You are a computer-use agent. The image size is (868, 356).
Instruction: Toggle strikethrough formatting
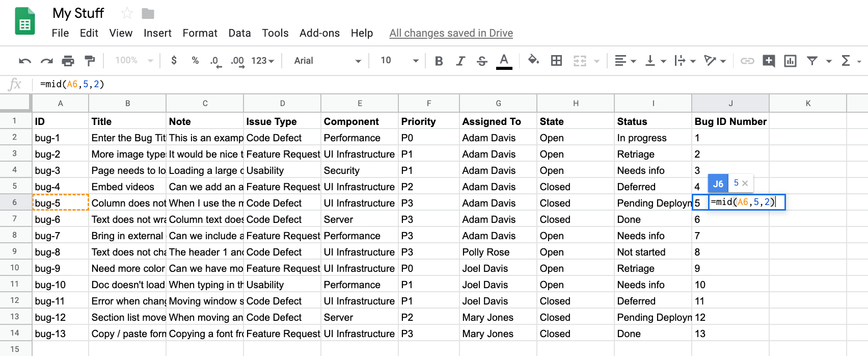[482, 61]
